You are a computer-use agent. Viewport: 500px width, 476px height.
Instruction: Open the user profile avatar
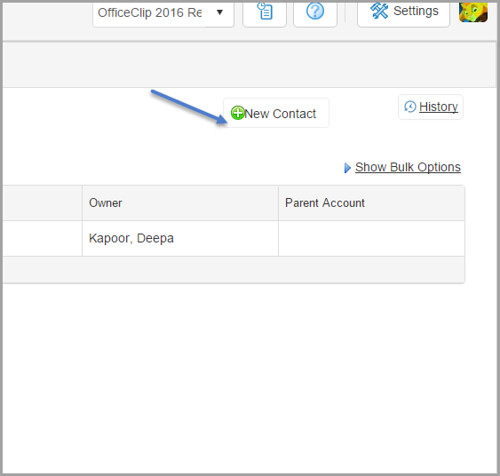coord(473,11)
